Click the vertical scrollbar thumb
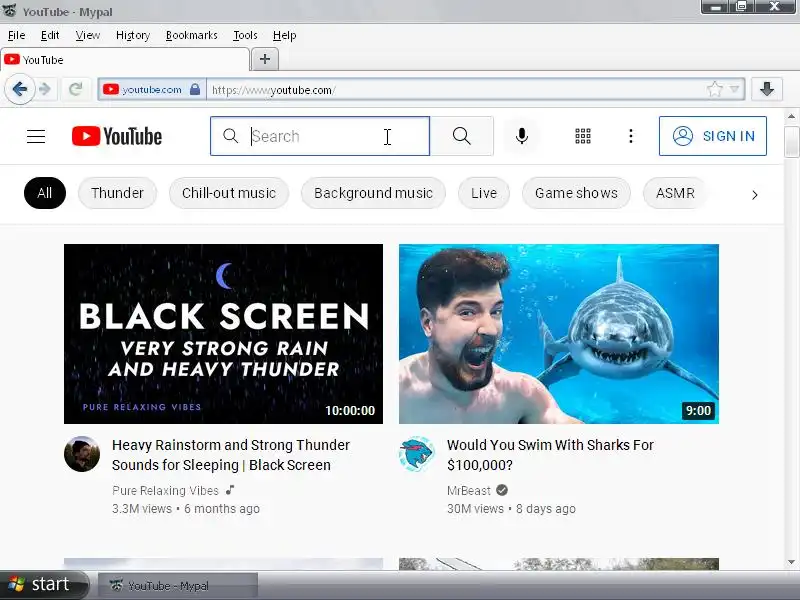Viewport: 800px width, 600px height. click(x=791, y=140)
